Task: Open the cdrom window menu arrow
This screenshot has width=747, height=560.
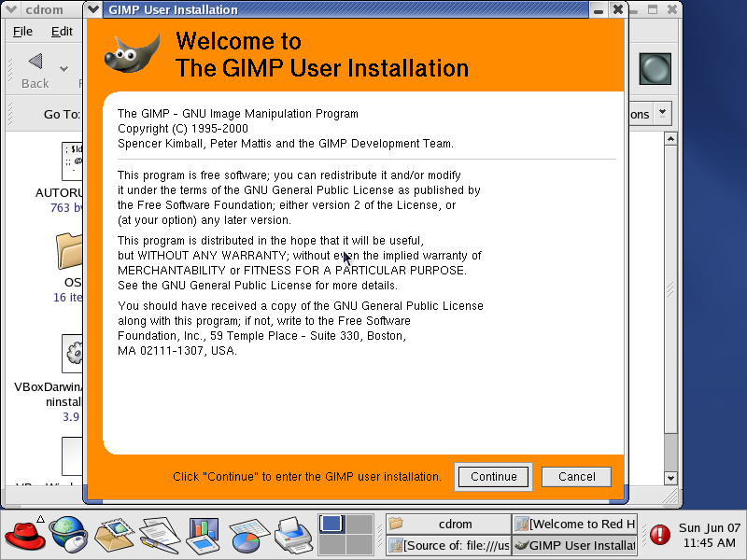Action: [11, 9]
